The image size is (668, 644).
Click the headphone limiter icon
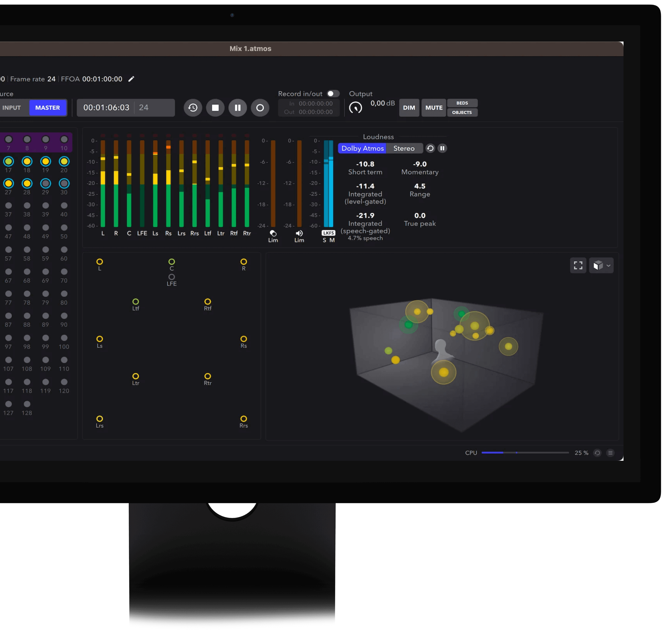273,233
